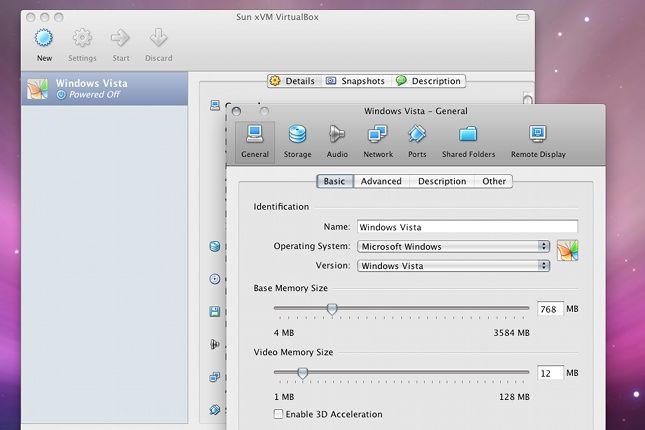Select the Details tab in main window
Image resolution: width=645 pixels, height=430 pixels.
coord(292,81)
